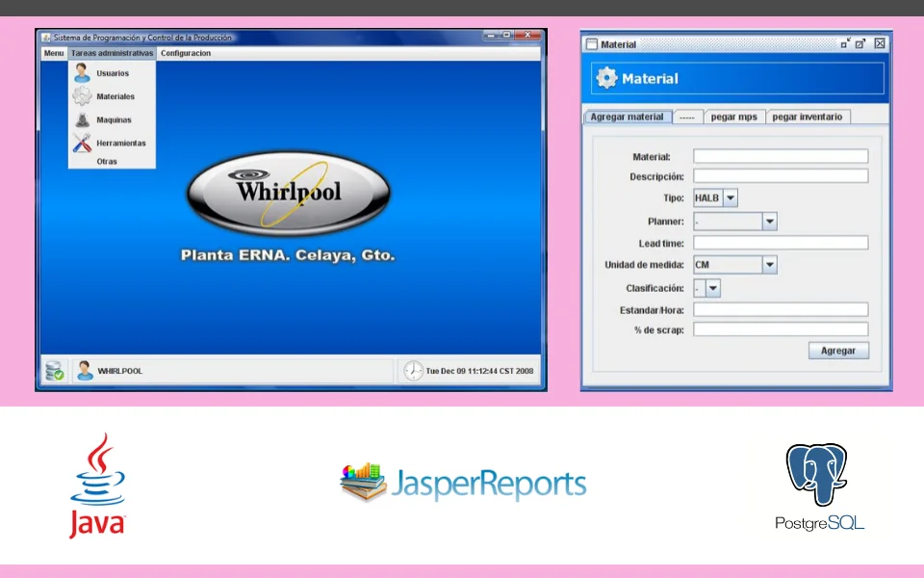This screenshot has height=578, width=924.
Task: Click the Usuarios person icon in menu
Action: 82,73
